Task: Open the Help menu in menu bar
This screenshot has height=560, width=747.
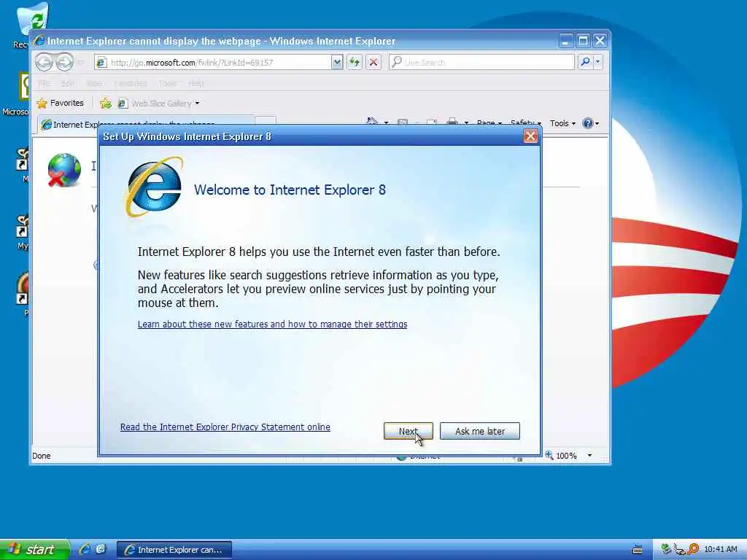Action: click(x=196, y=83)
